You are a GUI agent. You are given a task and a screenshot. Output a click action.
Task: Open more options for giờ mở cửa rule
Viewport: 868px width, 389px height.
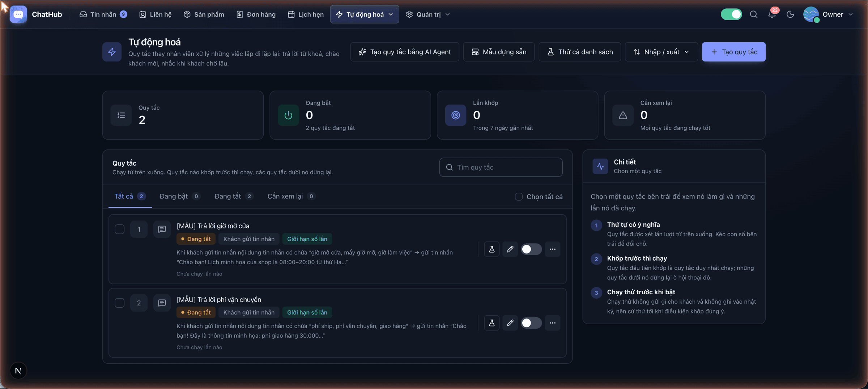tap(552, 249)
